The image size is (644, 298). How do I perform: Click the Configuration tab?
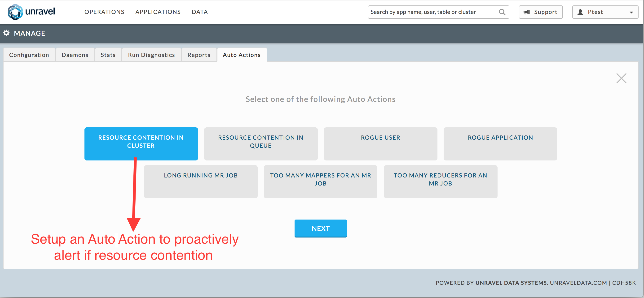[29, 54]
